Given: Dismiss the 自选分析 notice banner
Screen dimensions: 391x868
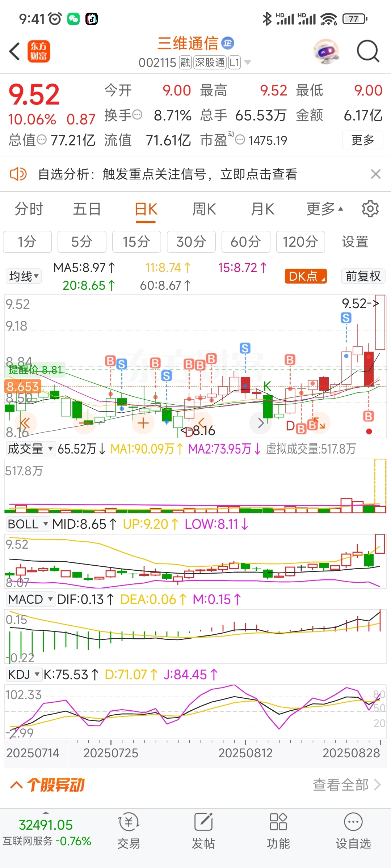Looking at the screenshot, I should [376, 174].
